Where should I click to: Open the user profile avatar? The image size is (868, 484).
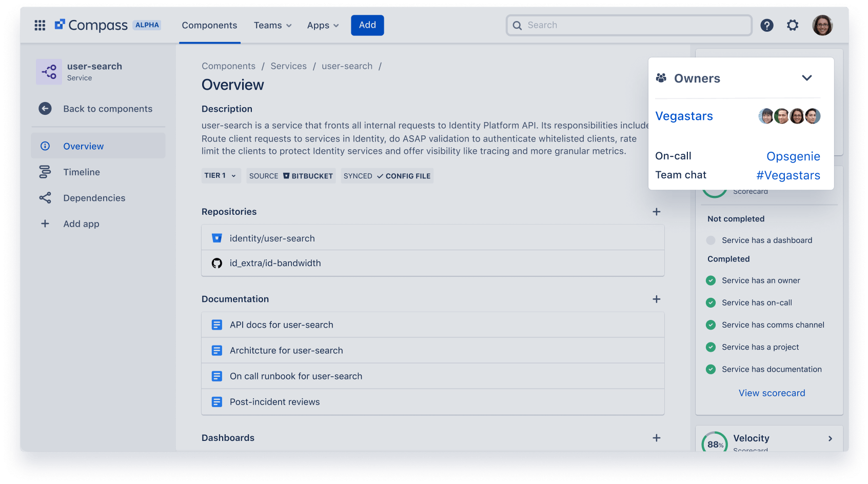[x=822, y=25]
